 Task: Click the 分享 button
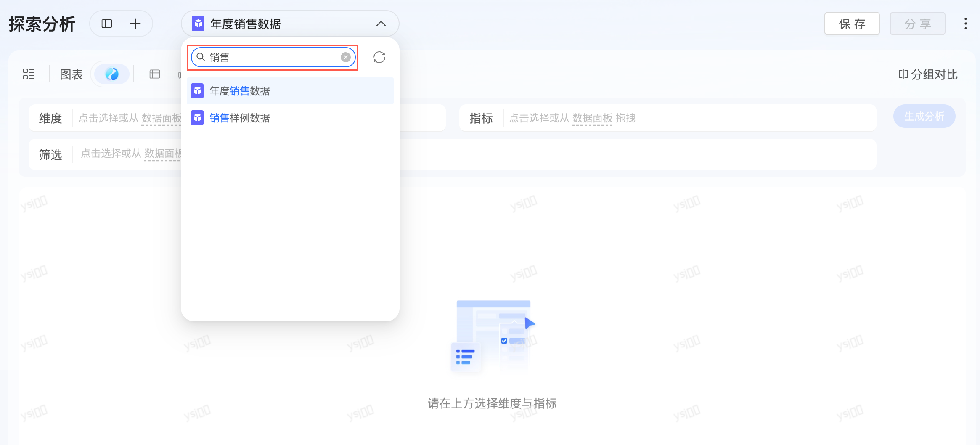click(x=918, y=24)
